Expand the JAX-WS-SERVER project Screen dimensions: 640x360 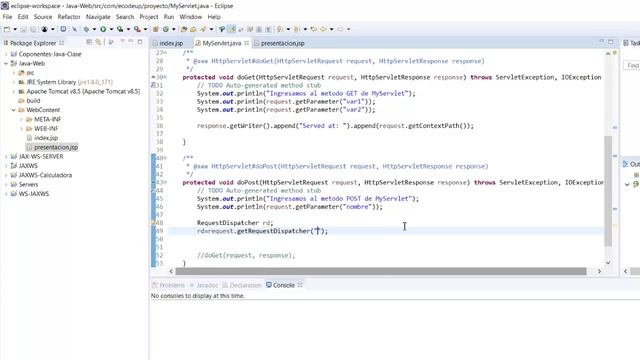tap(6, 156)
